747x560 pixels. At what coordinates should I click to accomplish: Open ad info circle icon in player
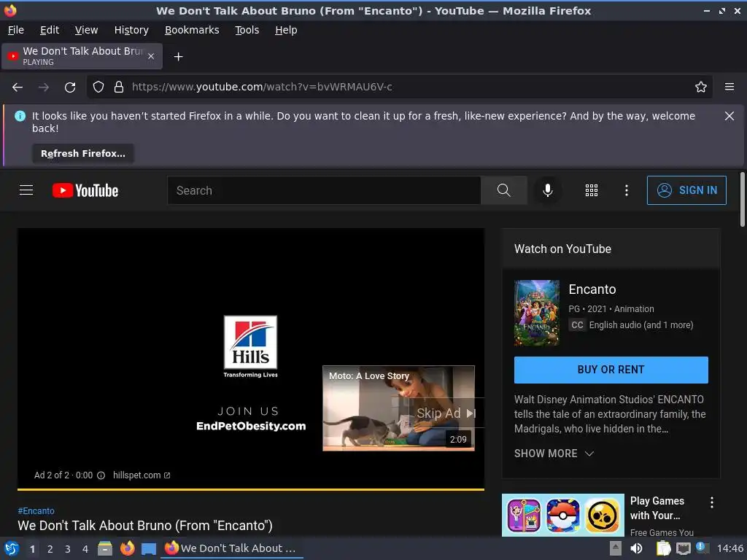coord(101,475)
